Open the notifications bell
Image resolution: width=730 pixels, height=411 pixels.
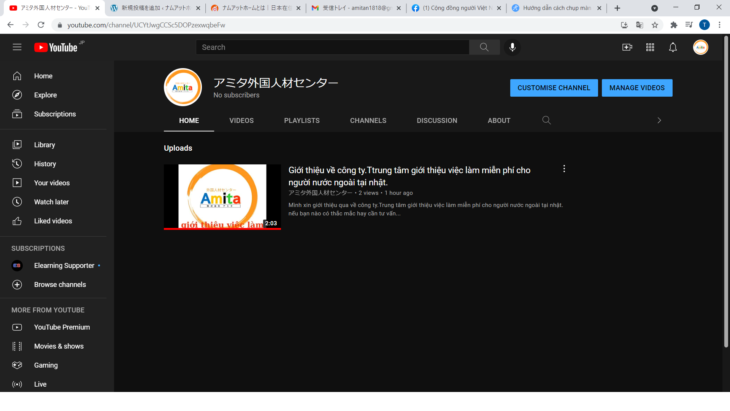point(673,47)
